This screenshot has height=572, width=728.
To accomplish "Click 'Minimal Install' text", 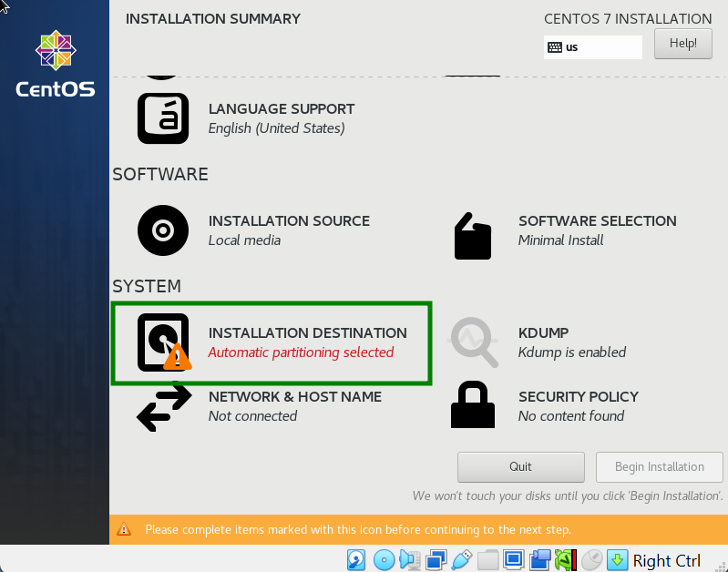I will [x=561, y=240].
